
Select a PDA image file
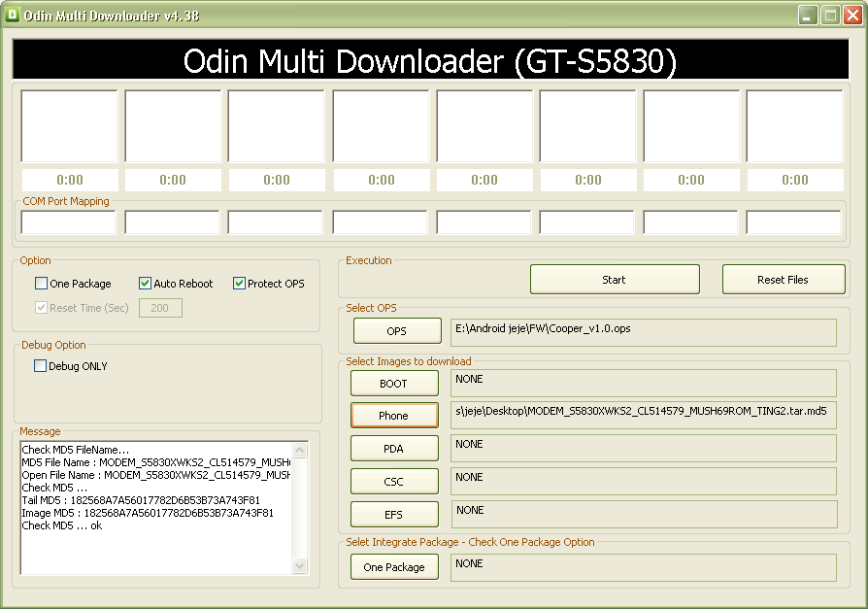pos(393,450)
